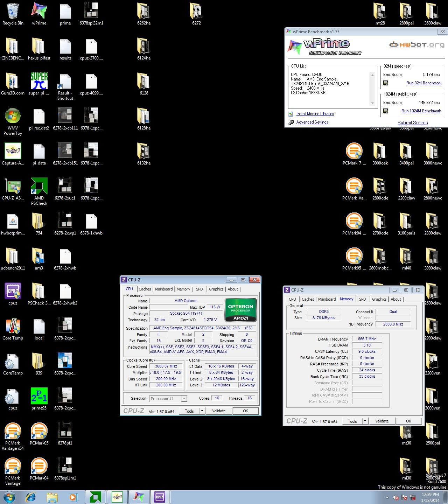The width and height of the screenshot is (448, 504).
Task: Open Advanced Settings in wPrime
Action: coord(312,122)
